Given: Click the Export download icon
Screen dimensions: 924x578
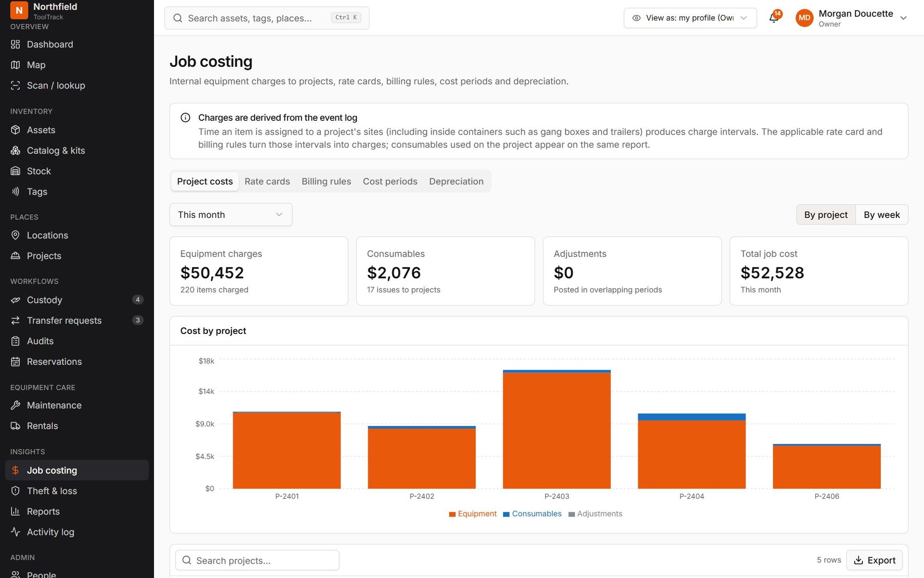Looking at the screenshot, I should coord(858,560).
